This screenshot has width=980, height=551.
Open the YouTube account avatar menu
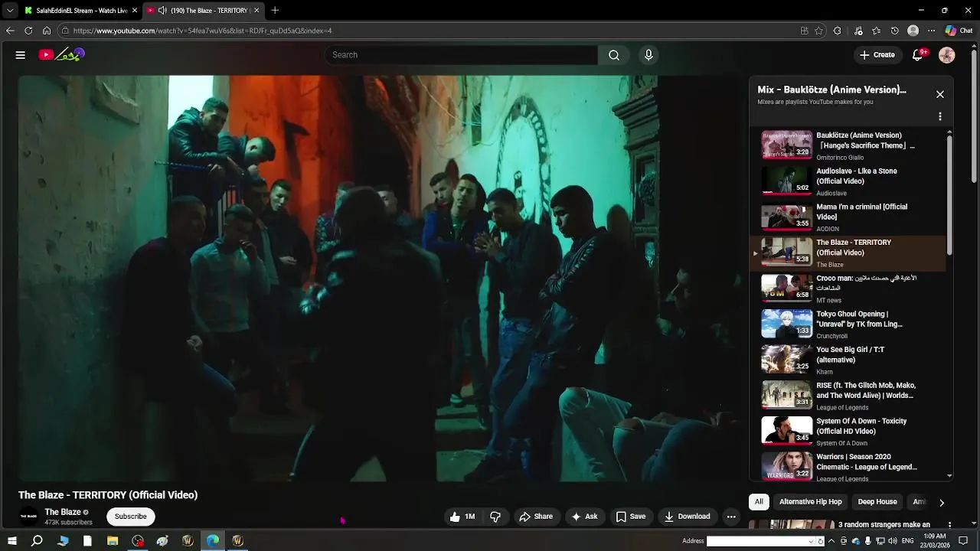click(947, 55)
